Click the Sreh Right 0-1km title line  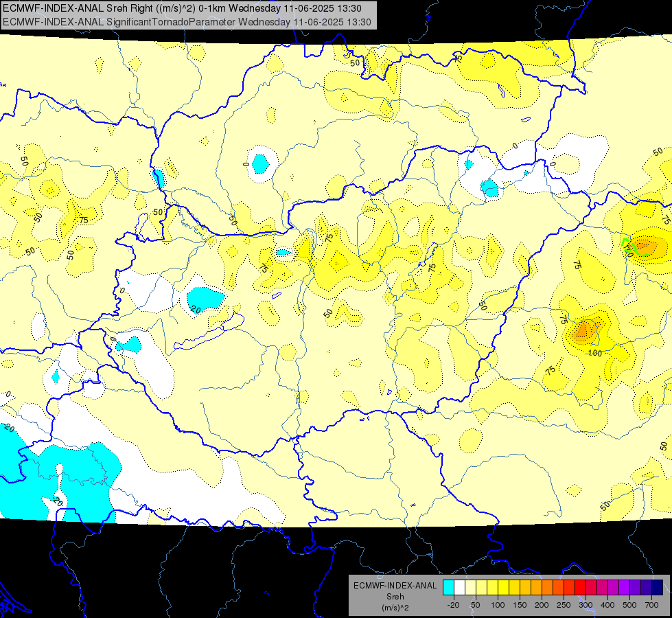182,8
